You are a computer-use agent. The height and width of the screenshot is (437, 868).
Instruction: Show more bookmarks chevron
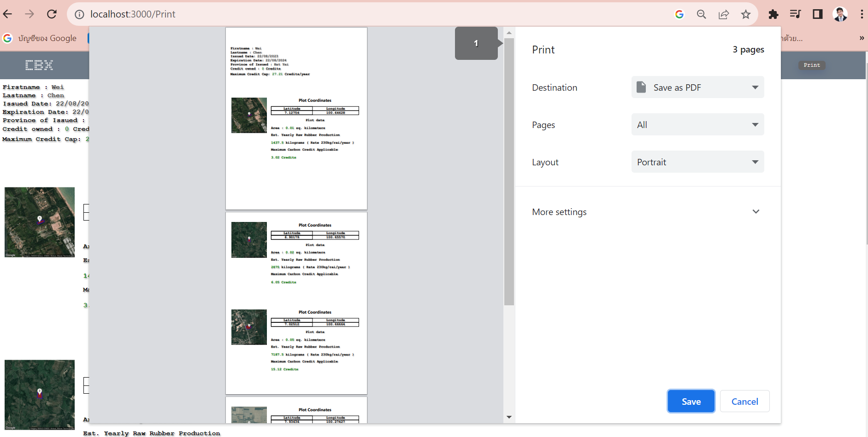coord(862,38)
